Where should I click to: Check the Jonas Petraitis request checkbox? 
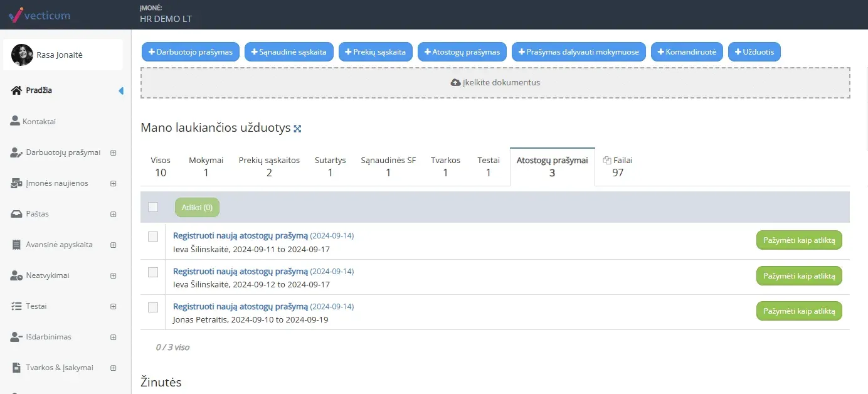click(x=153, y=307)
